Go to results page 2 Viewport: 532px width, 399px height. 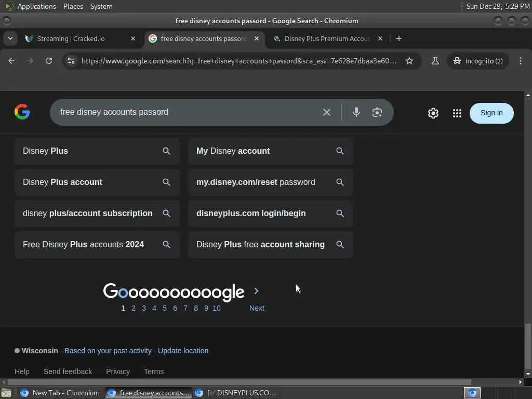(x=134, y=308)
